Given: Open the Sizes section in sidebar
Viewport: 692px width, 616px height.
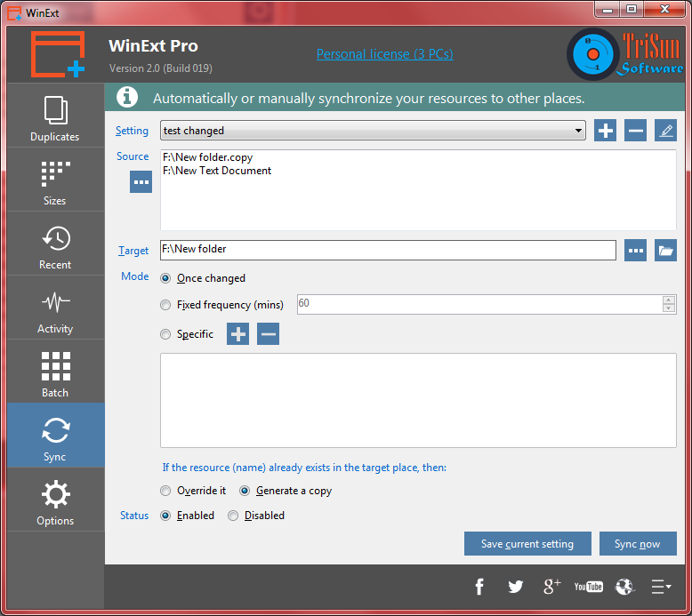Looking at the screenshot, I should click(56, 180).
